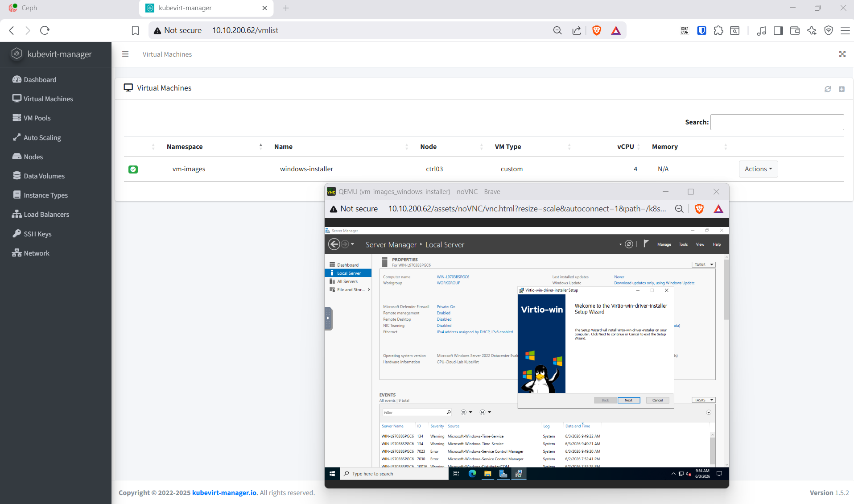Click the Server Manager main vertical scrollbar
Viewport: 854px width, 504px height.
(x=727, y=290)
